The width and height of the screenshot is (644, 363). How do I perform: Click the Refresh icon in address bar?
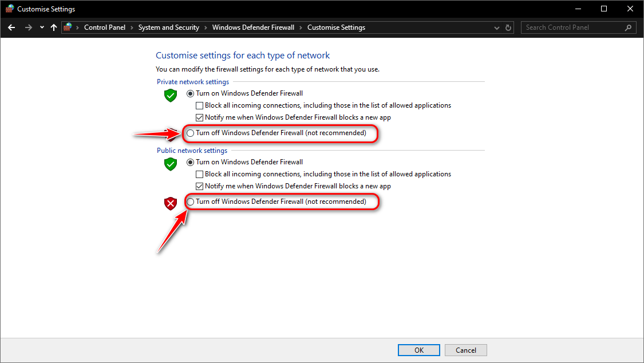[508, 27]
